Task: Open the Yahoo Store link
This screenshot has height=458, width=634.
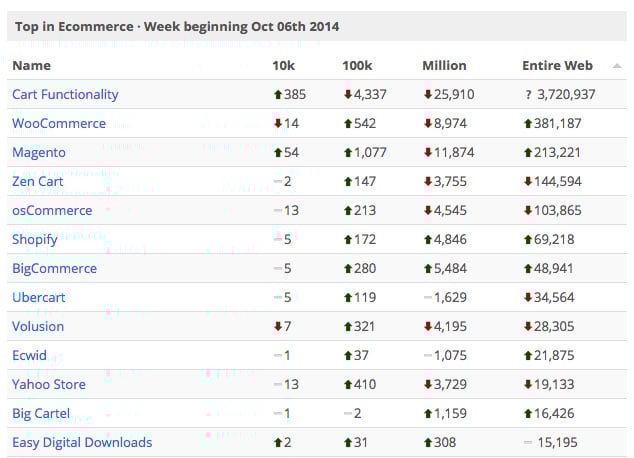Action: click(49, 384)
